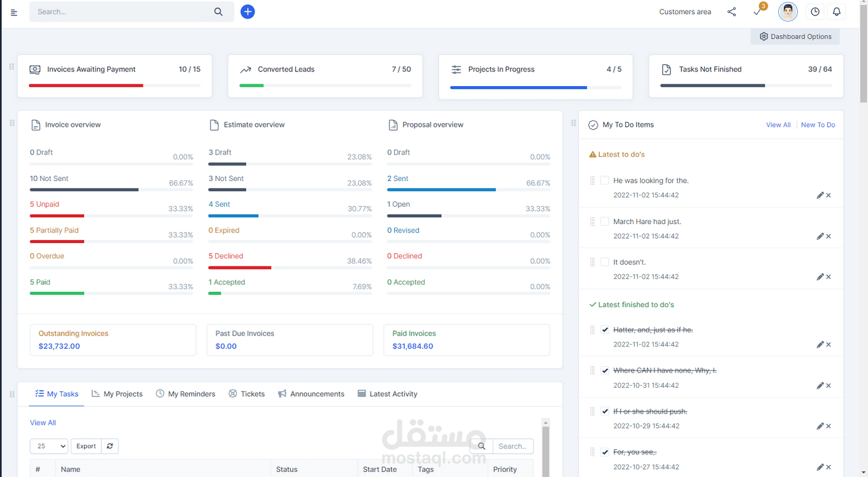Image resolution: width=868 pixels, height=477 pixels.
Task: Click the blue plus icon to create new
Action: 248,11
